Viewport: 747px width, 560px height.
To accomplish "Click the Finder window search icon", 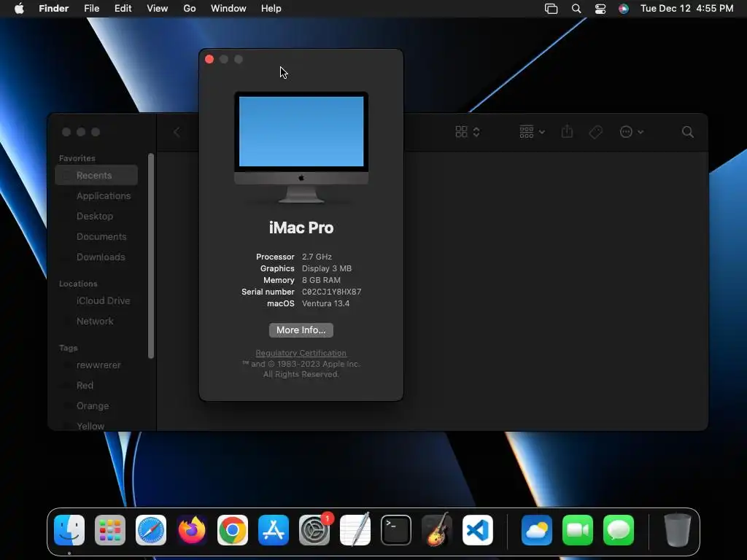I will (x=687, y=132).
